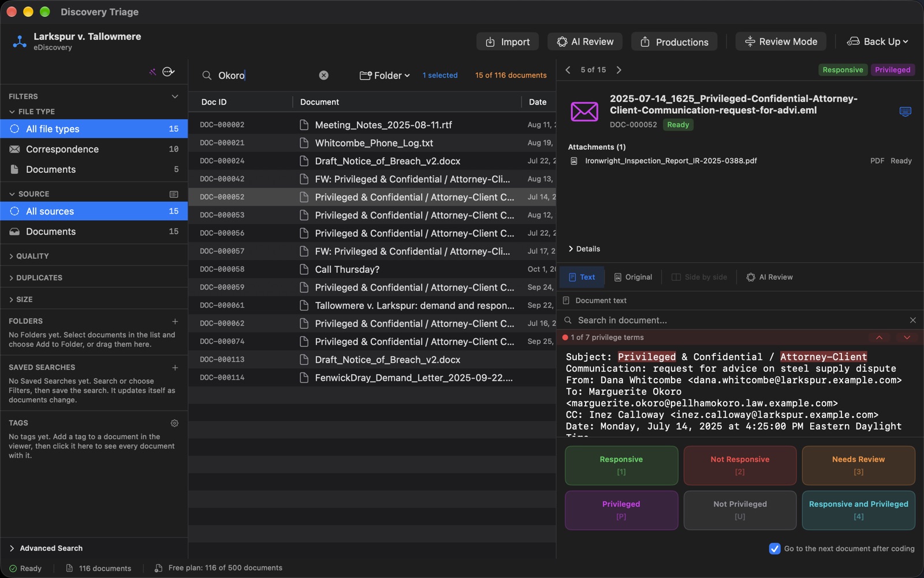
Task: Switch to the Original tab
Action: (633, 277)
